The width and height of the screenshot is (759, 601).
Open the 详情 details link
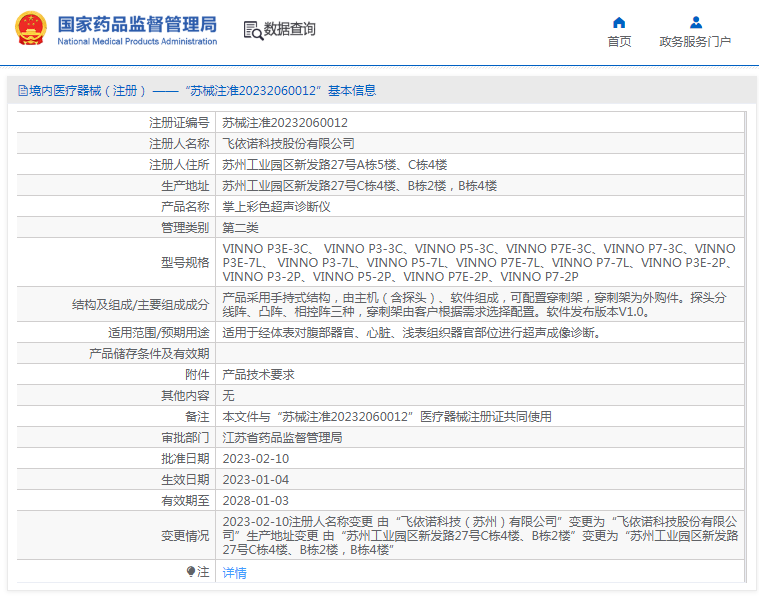click(234, 573)
